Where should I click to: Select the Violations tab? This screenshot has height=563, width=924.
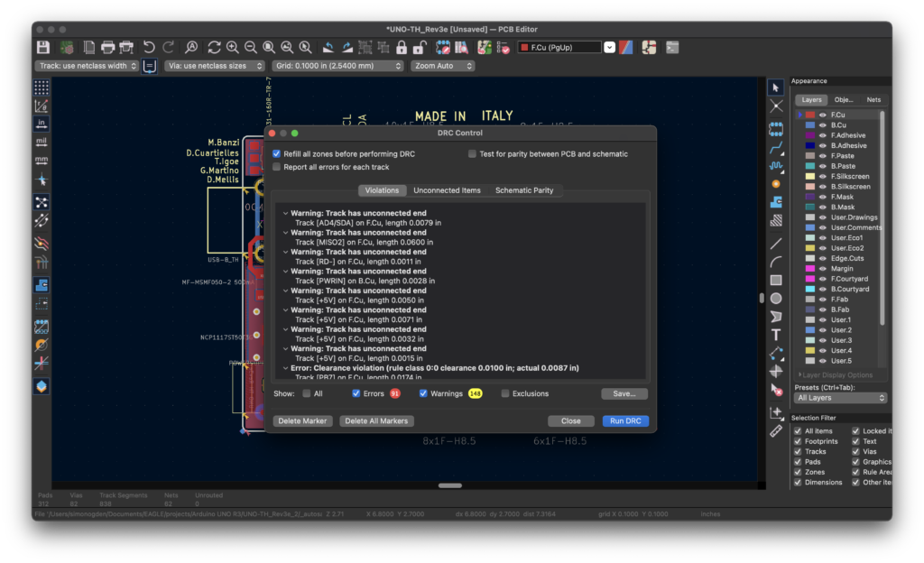(382, 190)
